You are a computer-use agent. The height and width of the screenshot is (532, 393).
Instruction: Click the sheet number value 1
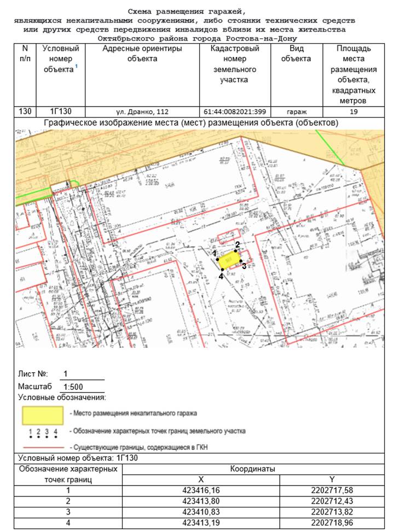coord(65,374)
